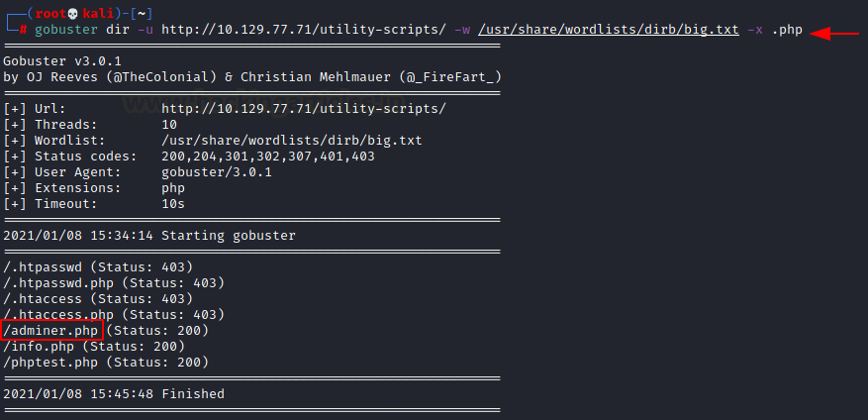868x420 pixels.
Task: Click the -w flag in the command
Action: point(462,30)
